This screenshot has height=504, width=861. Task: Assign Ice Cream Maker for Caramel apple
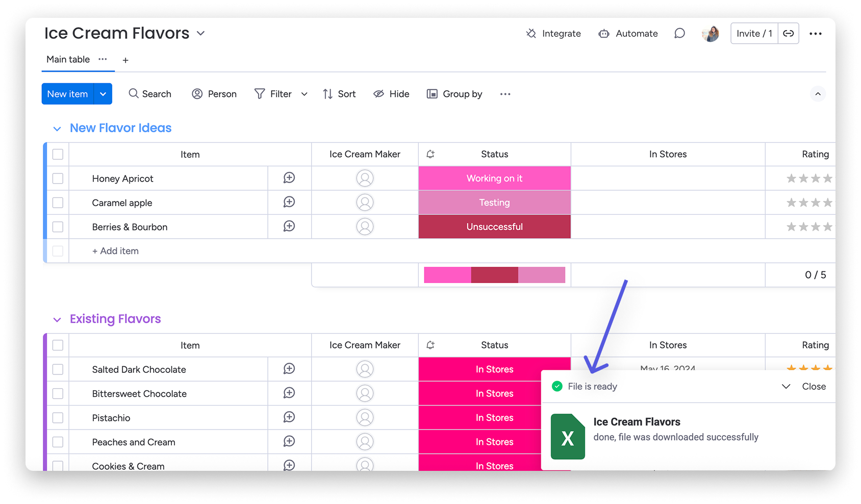[365, 203]
